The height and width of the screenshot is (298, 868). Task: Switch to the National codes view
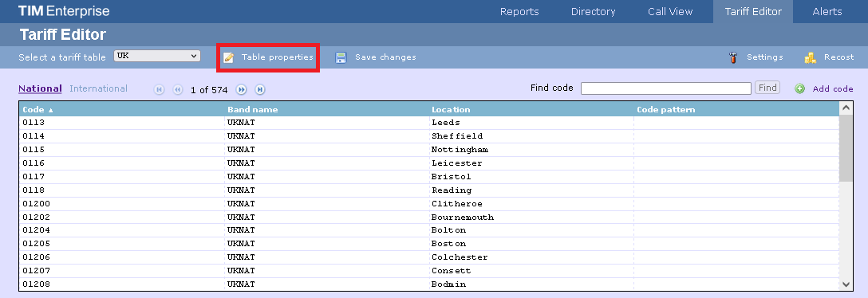tap(40, 88)
